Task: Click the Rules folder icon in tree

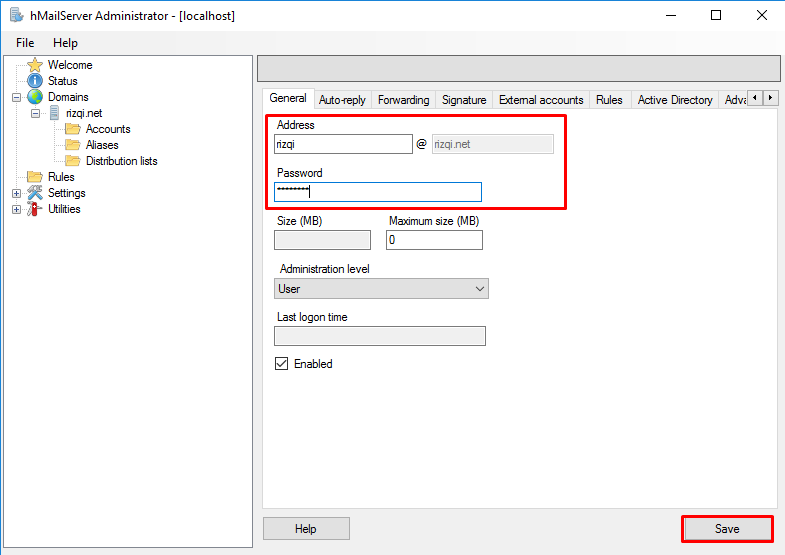Action: (35, 177)
